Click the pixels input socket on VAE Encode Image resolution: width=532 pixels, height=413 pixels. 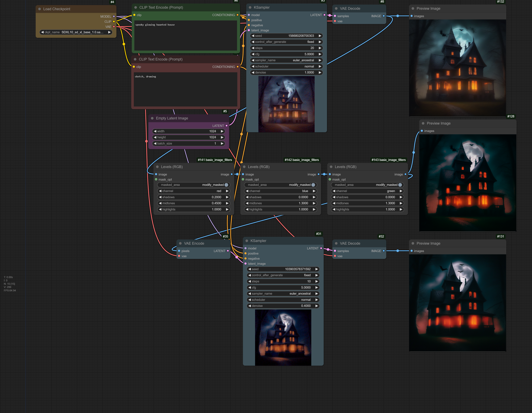[x=179, y=251]
